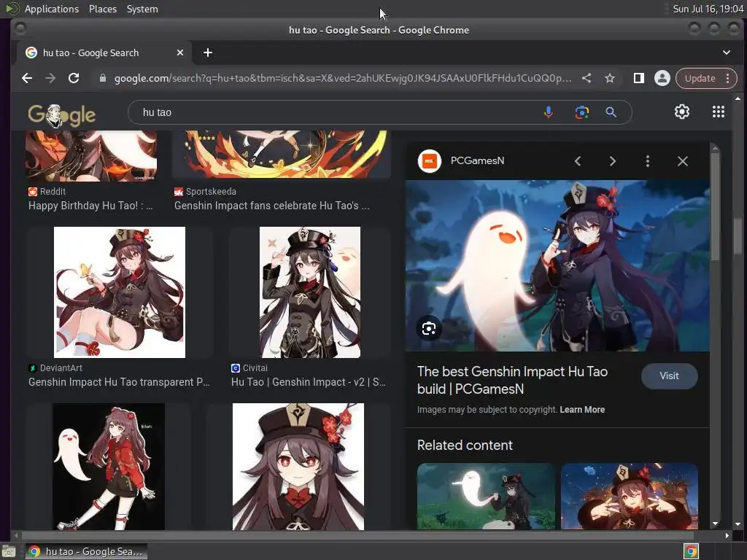Viewport: 747px width, 560px height.
Task: Search by image with Google Lens
Action: 581,112
